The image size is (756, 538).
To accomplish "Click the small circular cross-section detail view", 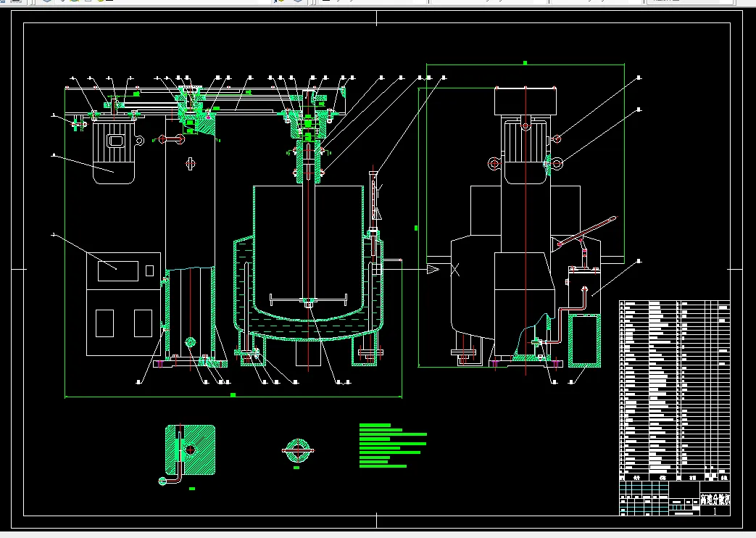I will 297,451.
